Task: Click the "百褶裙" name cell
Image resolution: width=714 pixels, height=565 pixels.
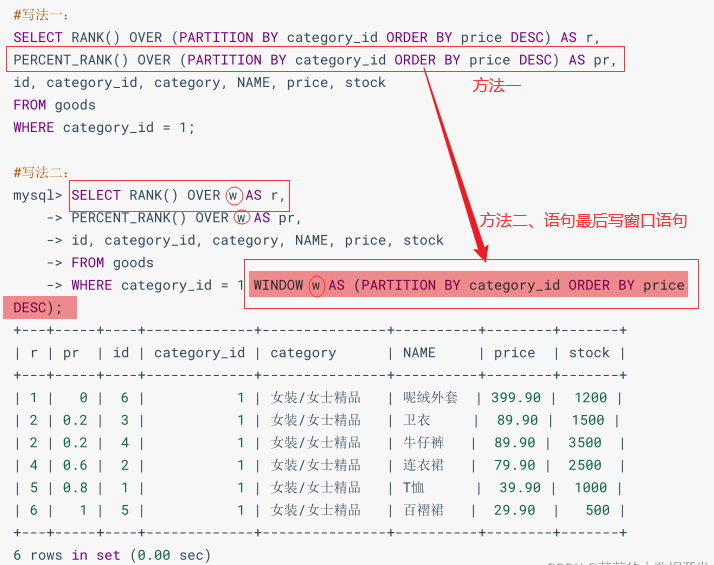Action: 423,510
